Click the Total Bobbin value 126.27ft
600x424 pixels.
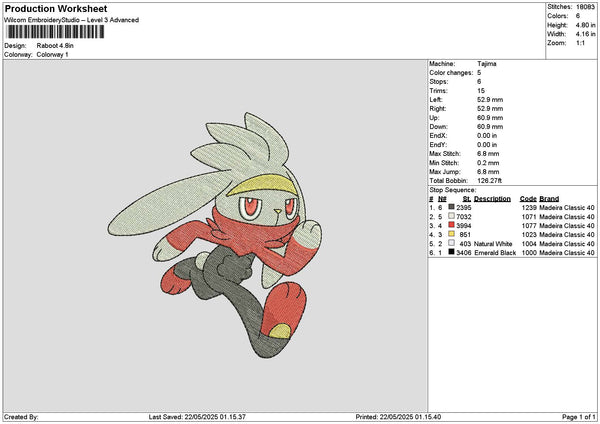[489, 181]
